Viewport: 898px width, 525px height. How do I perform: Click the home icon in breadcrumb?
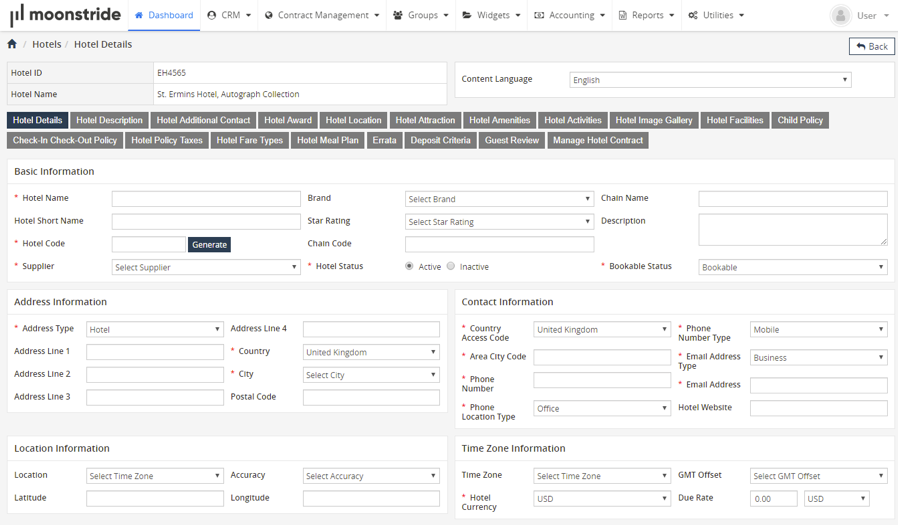(12, 45)
